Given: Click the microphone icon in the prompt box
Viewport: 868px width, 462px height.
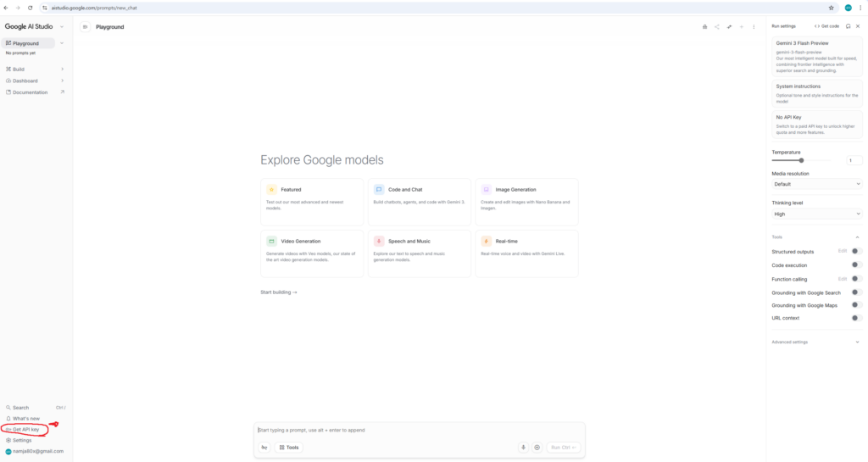Looking at the screenshot, I should 523,447.
